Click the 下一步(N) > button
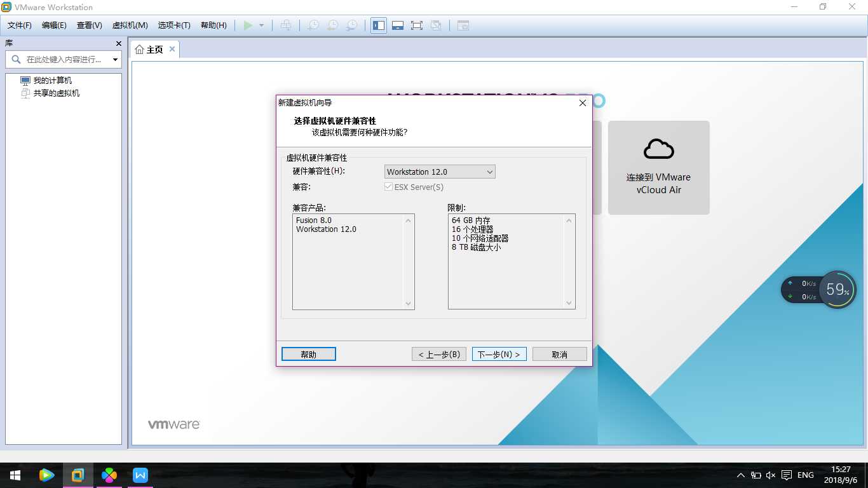 click(x=499, y=354)
